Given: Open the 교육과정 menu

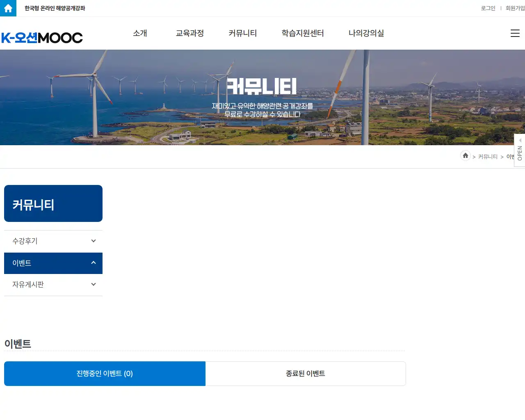Looking at the screenshot, I should point(189,33).
